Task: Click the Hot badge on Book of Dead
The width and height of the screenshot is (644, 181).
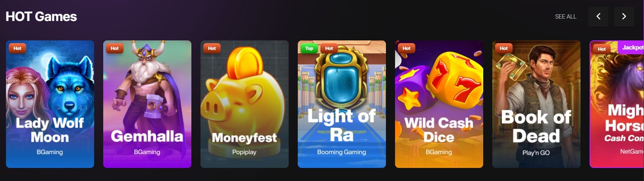Action: pyautogui.click(x=504, y=48)
